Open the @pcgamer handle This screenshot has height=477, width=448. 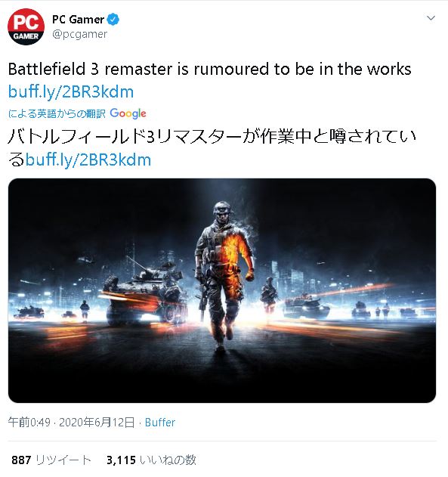79,34
